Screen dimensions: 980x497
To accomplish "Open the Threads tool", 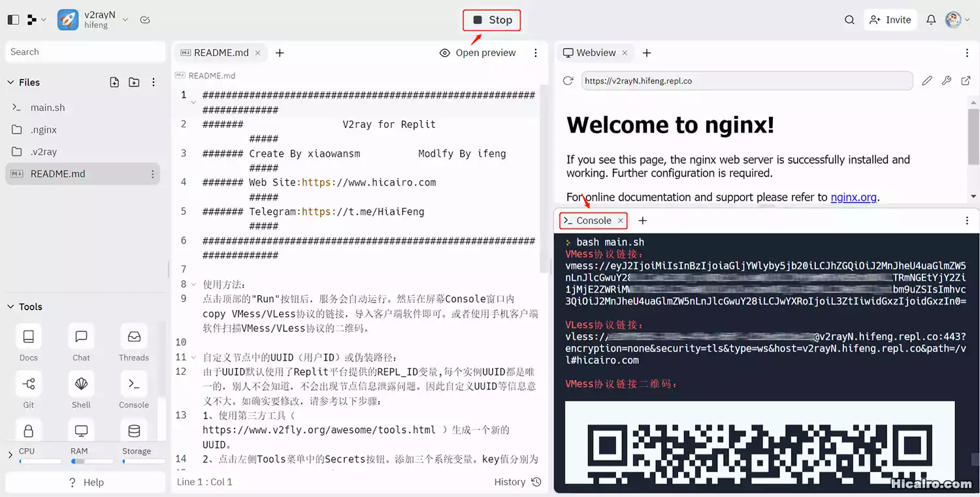I will click(133, 343).
